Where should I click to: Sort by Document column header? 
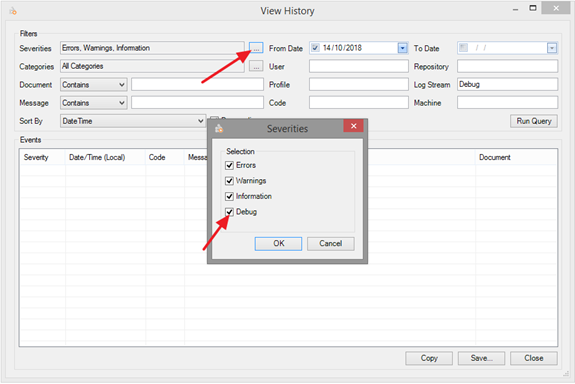pos(516,157)
